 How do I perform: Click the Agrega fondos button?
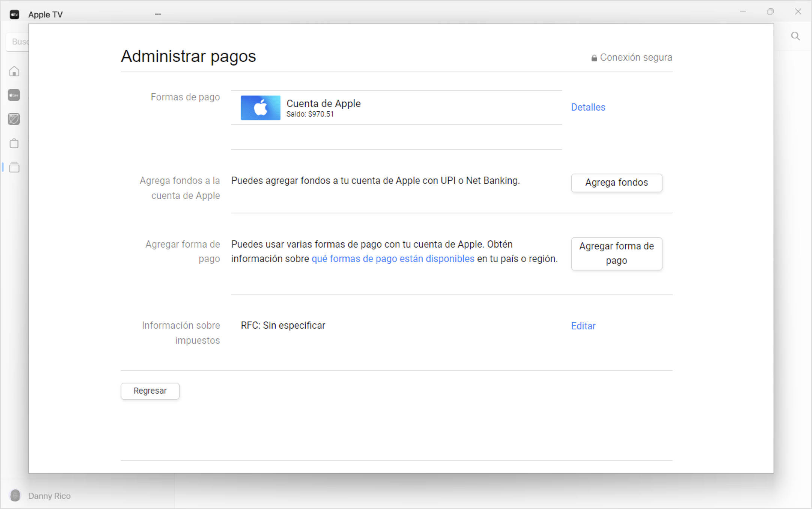tap(617, 183)
